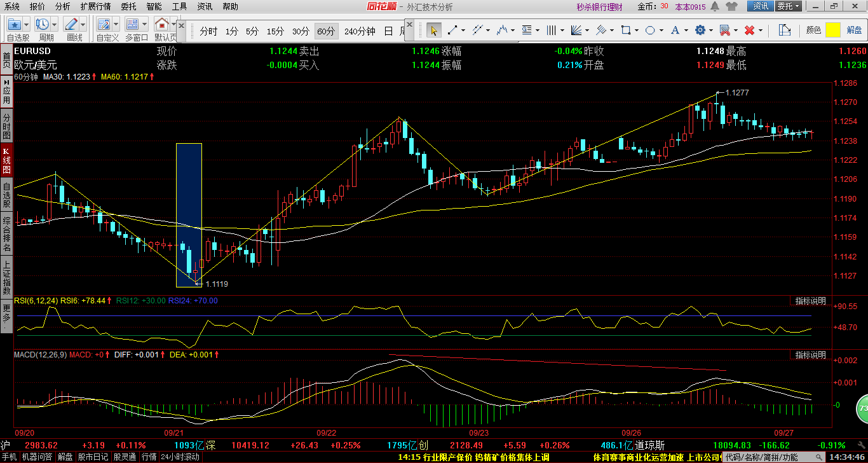Viewport: 868px width, 463px height.
Task: Click the 资讯 button in title bar
Action: pos(761,6)
